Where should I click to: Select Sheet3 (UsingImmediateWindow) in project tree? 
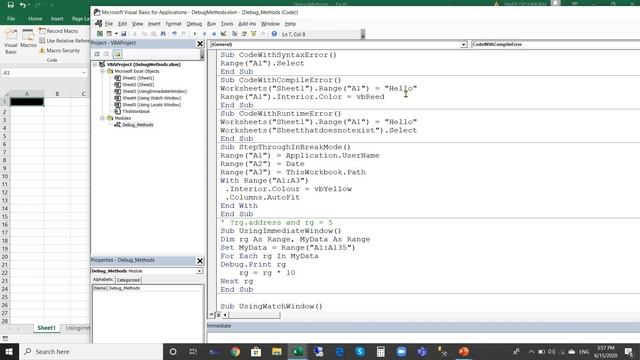(x=155, y=91)
